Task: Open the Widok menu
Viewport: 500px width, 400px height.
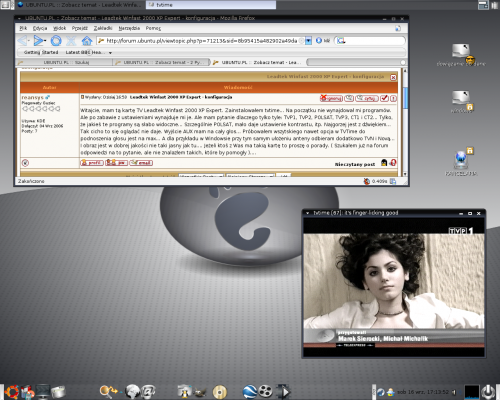Action: [x=60, y=28]
